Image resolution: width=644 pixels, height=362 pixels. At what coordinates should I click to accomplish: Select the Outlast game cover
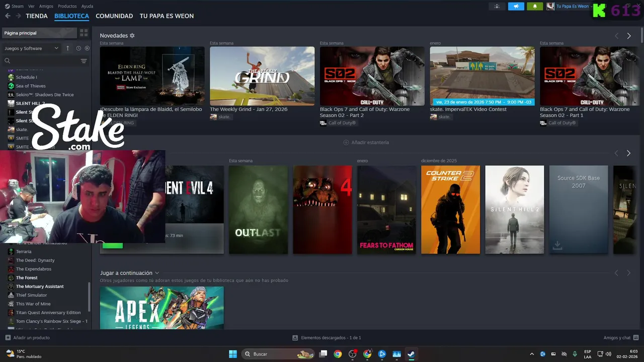[x=258, y=210]
